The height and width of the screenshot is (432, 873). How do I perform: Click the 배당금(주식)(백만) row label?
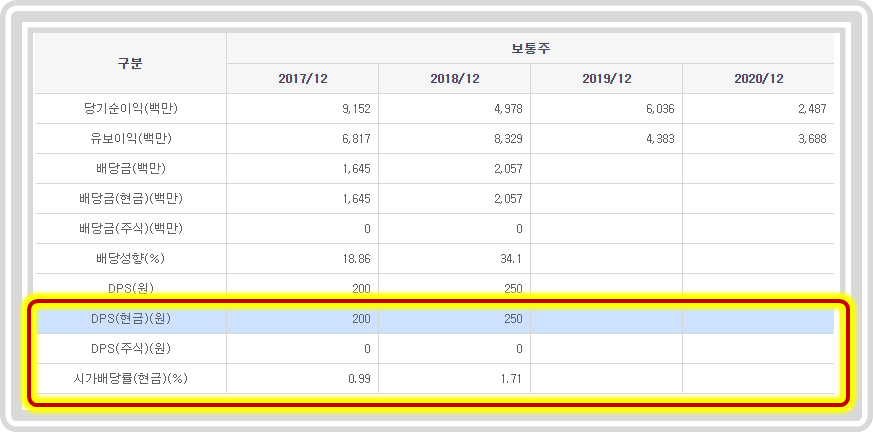coord(130,229)
